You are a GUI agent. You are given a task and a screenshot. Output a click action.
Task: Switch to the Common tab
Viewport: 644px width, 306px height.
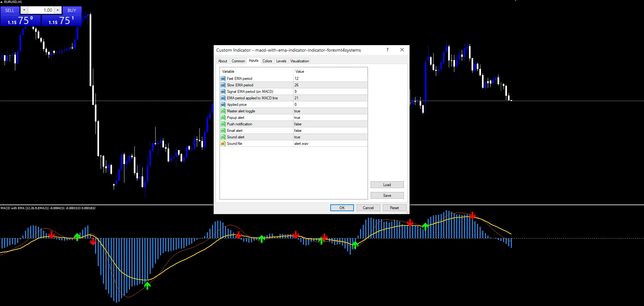[x=238, y=61]
